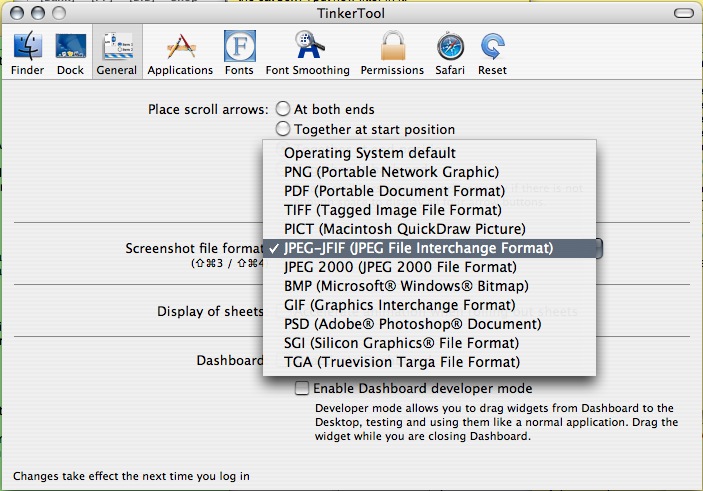This screenshot has width=703, height=491.
Task: Open the Applications settings pane
Action: [180, 52]
